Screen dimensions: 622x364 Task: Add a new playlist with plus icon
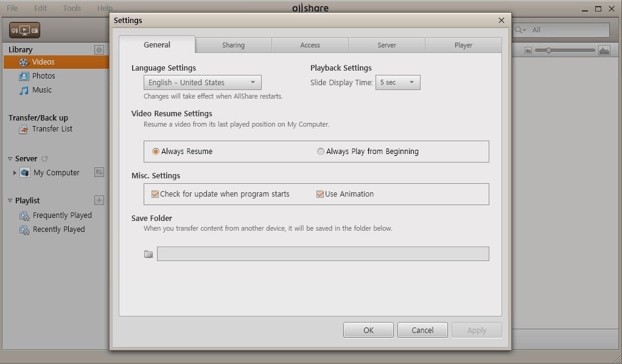[99, 200]
